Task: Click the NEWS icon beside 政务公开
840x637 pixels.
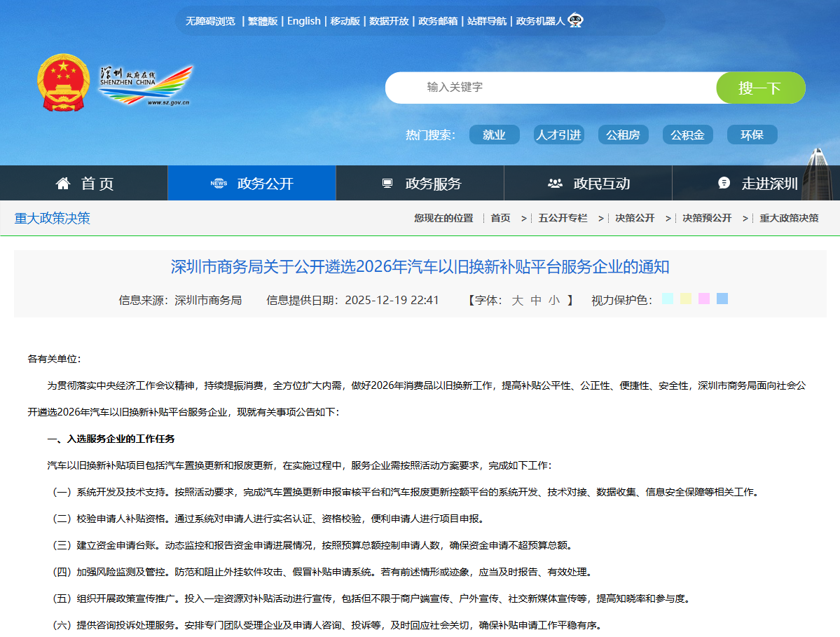Action: coord(219,184)
